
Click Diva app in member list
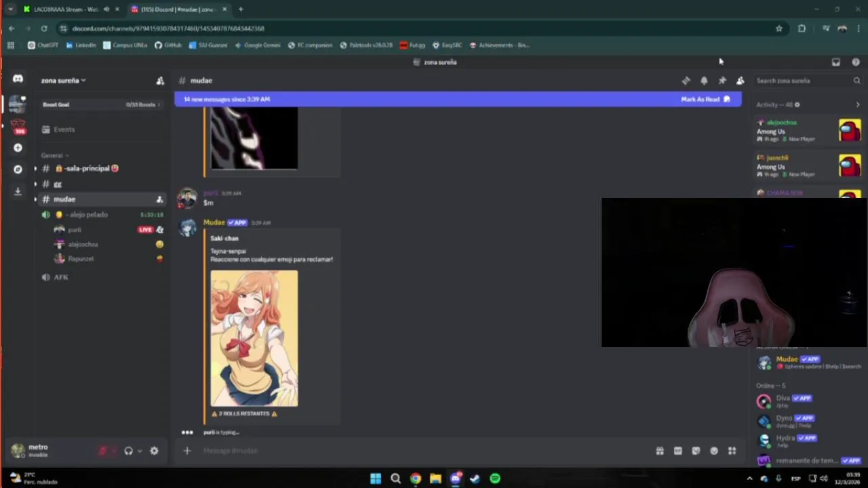click(808, 401)
